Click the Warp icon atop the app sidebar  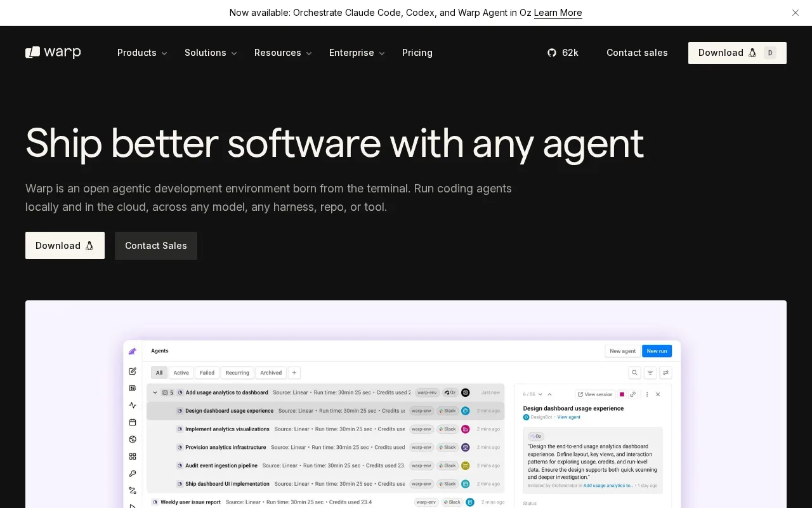133,351
